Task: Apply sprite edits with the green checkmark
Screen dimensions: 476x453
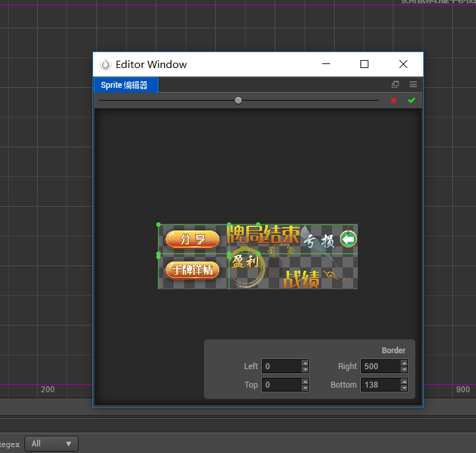Action: (x=411, y=100)
